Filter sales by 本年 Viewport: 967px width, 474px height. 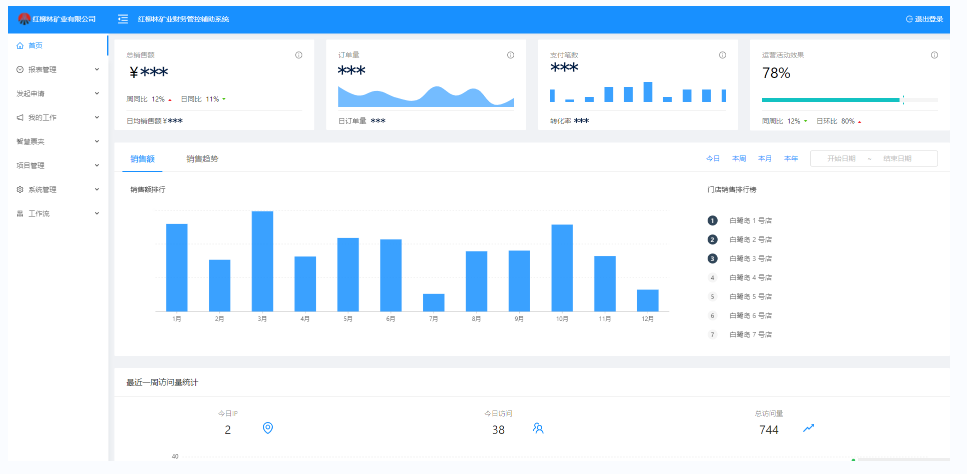click(x=791, y=158)
